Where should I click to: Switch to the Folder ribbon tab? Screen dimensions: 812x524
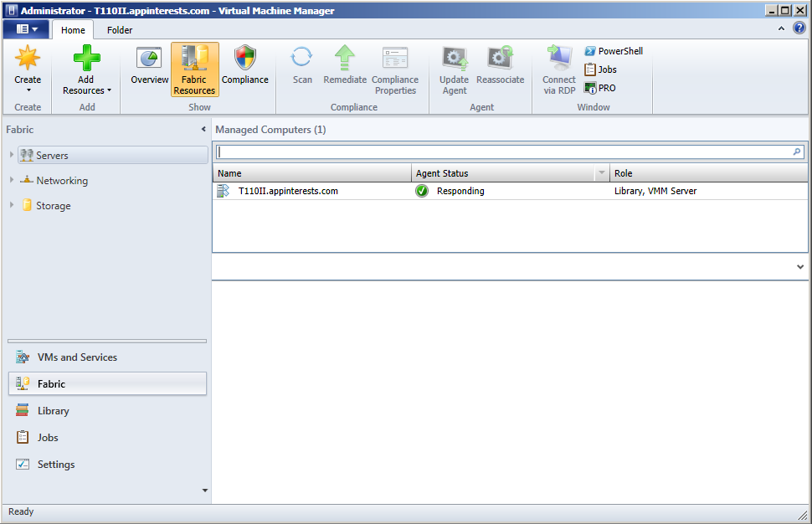pyautogui.click(x=120, y=30)
